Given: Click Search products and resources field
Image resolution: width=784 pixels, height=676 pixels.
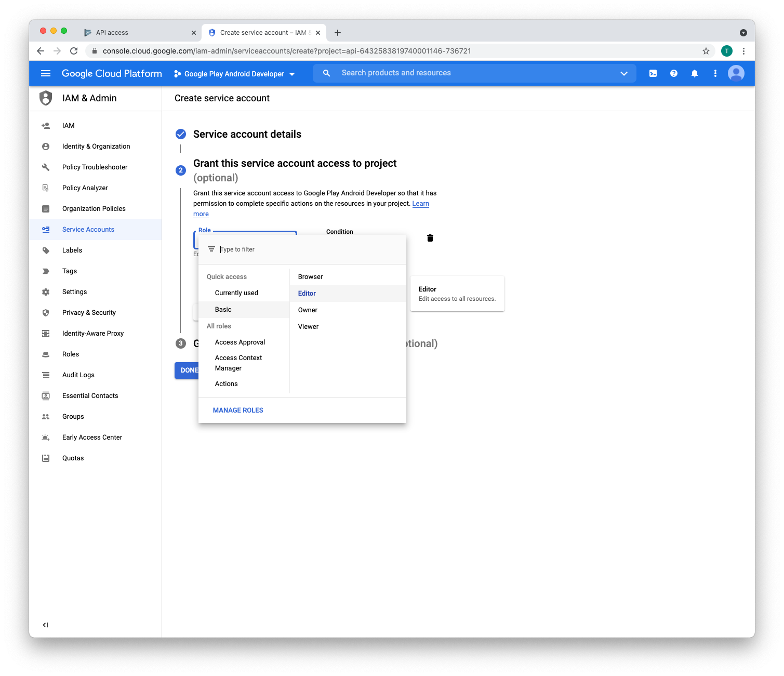Looking at the screenshot, I should (x=475, y=73).
